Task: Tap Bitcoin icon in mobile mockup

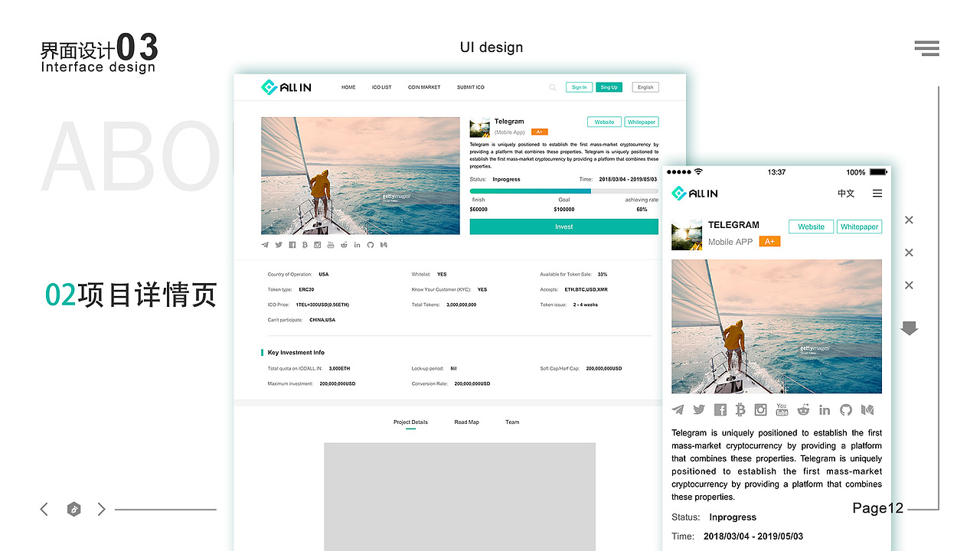Action: click(x=740, y=409)
